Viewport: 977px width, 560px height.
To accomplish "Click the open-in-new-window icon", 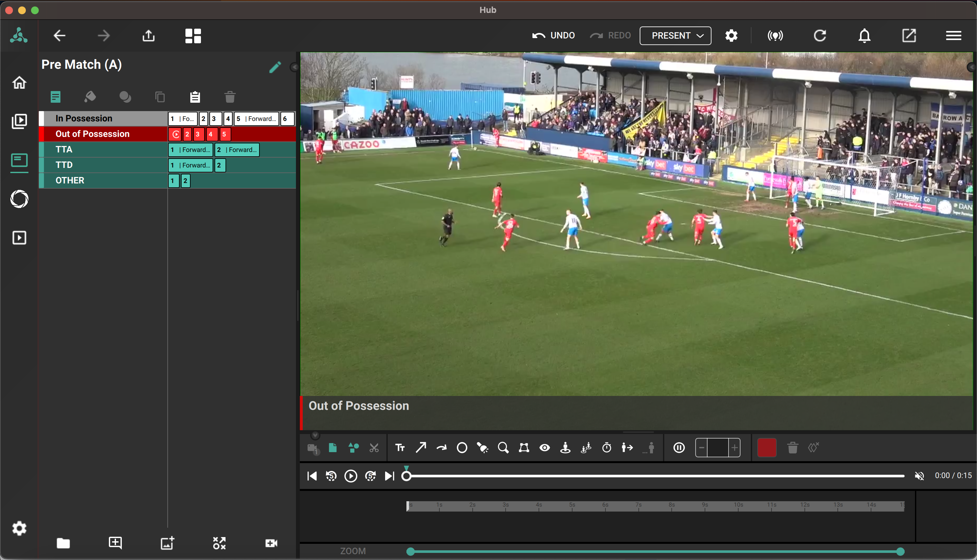I will point(909,36).
